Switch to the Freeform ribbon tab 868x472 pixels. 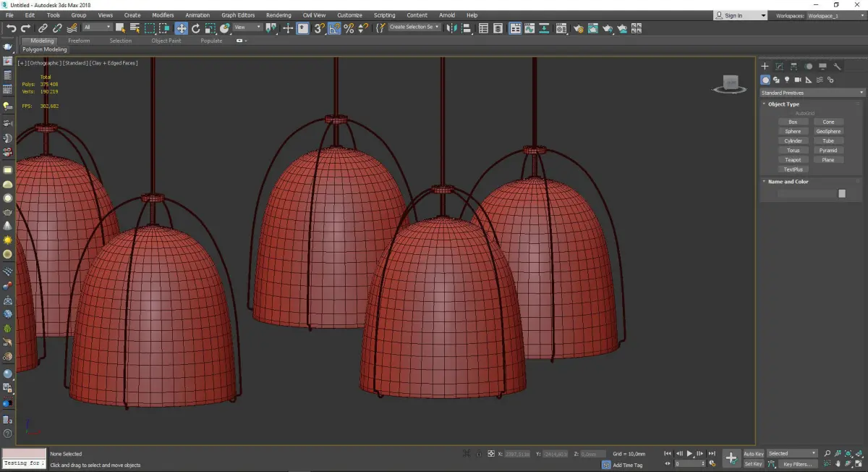[79, 41]
